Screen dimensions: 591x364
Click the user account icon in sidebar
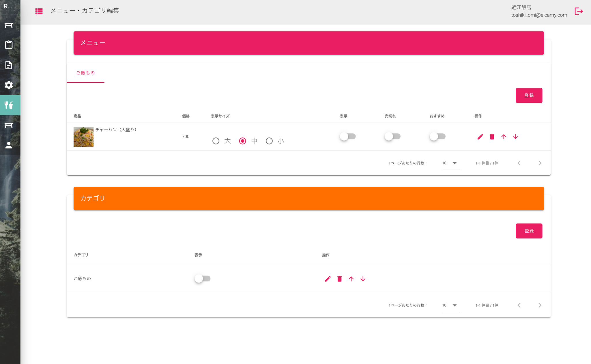pos(9,145)
